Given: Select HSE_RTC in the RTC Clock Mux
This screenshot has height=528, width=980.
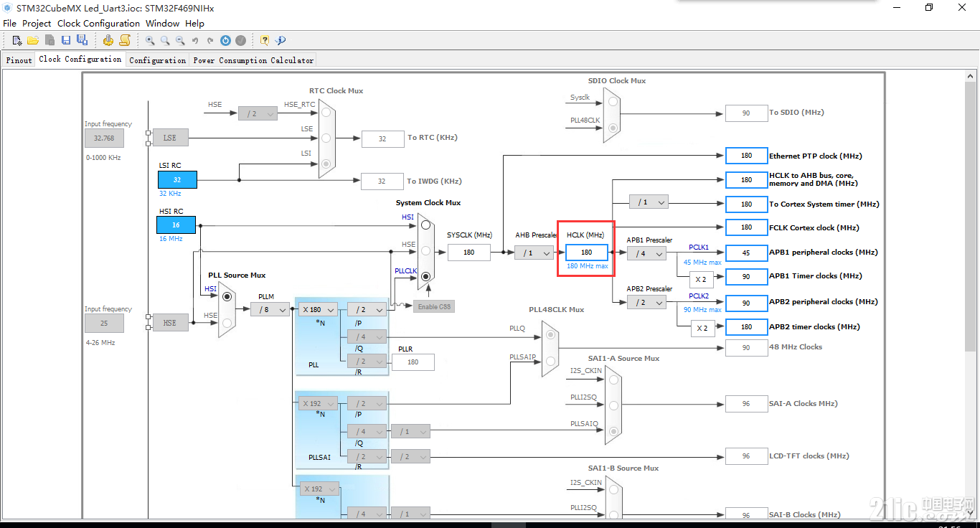Looking at the screenshot, I should tap(326, 112).
